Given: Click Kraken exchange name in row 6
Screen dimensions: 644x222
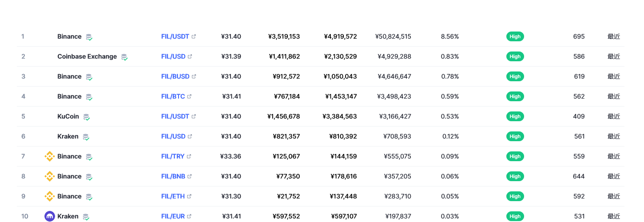Looking at the screenshot, I should tap(68, 136).
